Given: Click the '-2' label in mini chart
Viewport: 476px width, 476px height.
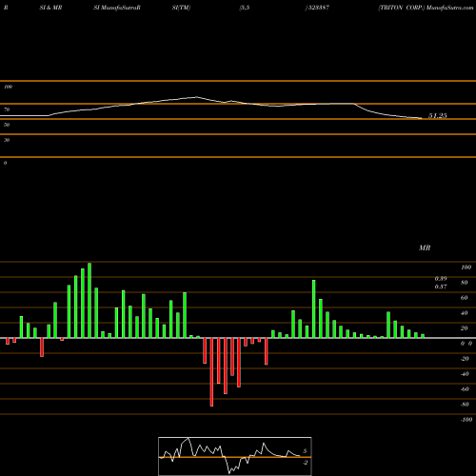Looking at the screenshot, I should pos(305,463).
